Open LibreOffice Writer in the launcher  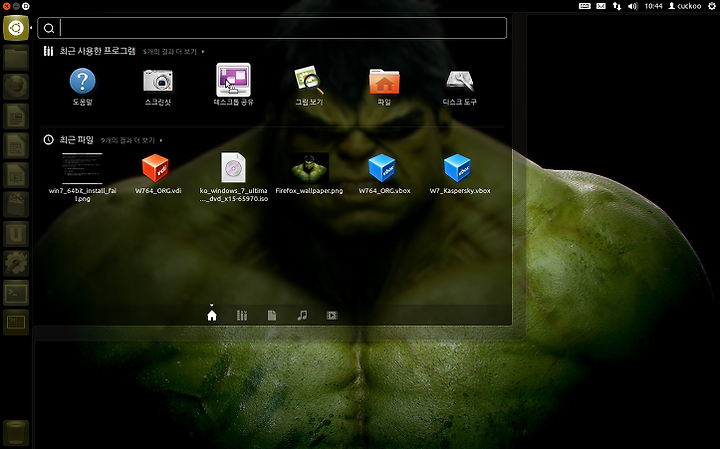[16, 117]
